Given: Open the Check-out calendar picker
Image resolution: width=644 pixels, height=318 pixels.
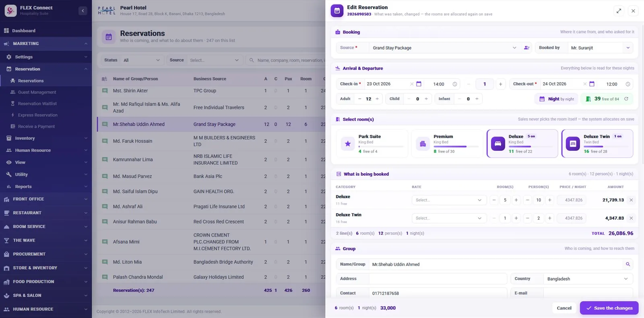Looking at the screenshot, I should [592, 84].
